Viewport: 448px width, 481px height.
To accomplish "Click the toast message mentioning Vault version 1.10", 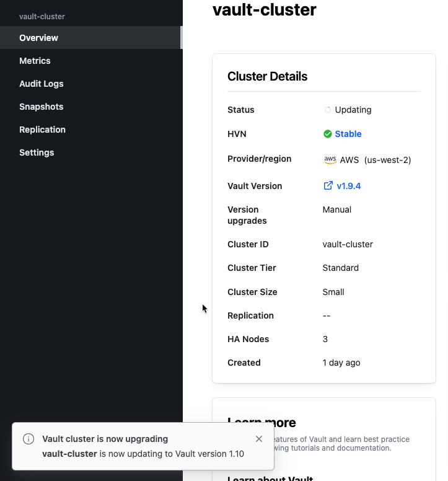I will (143, 454).
